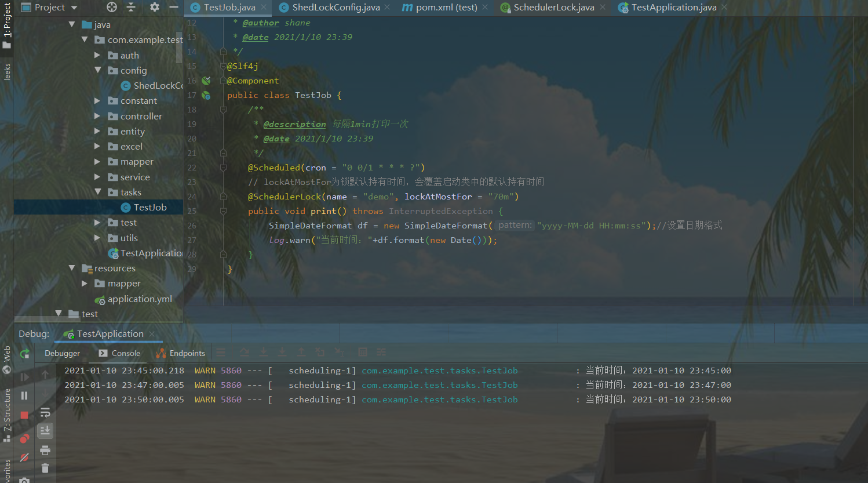Viewport: 868px width, 483px height.
Task: Switch to the Console tab
Action: (119, 353)
